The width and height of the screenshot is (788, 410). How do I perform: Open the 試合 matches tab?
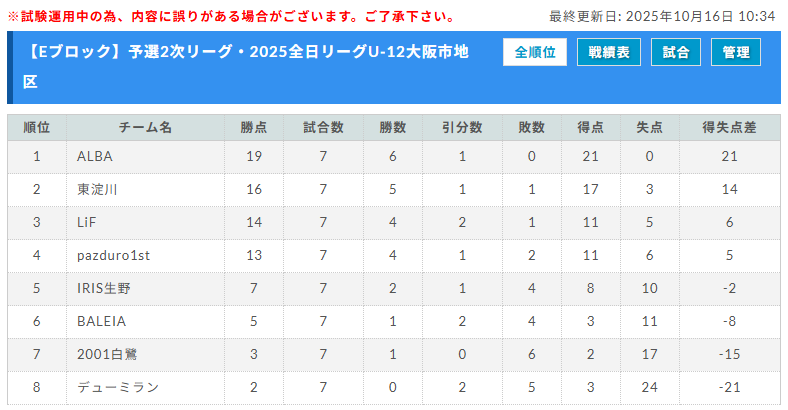(676, 53)
